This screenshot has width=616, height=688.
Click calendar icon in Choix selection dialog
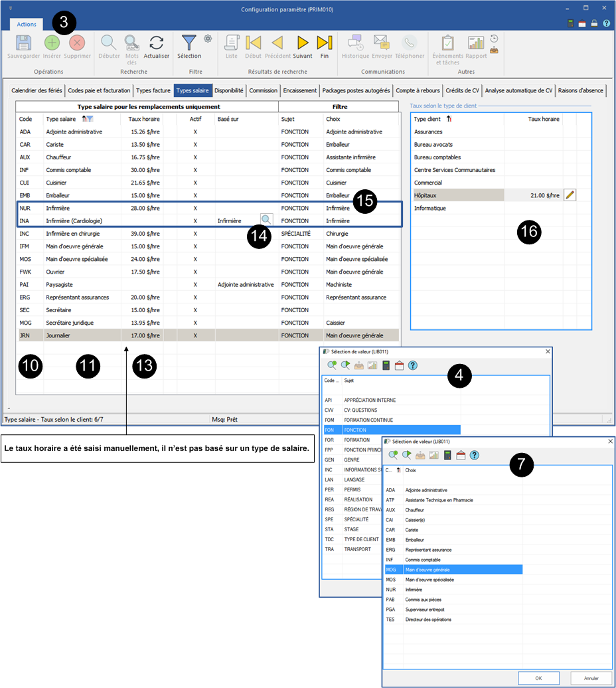(461, 456)
